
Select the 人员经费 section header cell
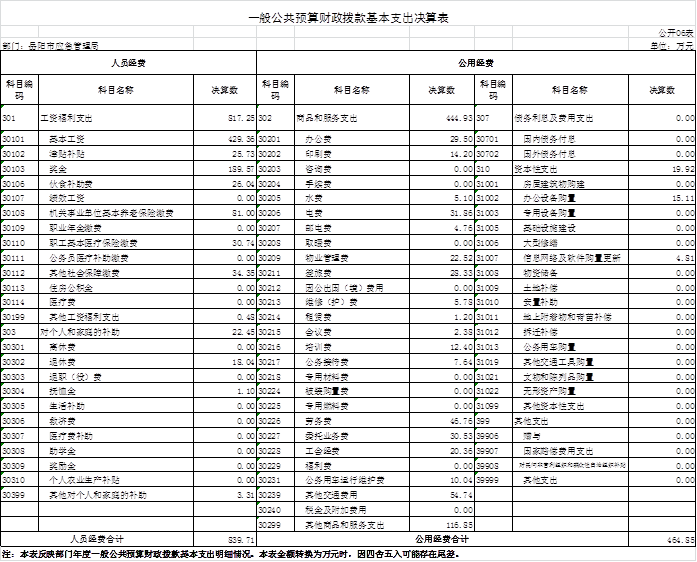(x=128, y=62)
